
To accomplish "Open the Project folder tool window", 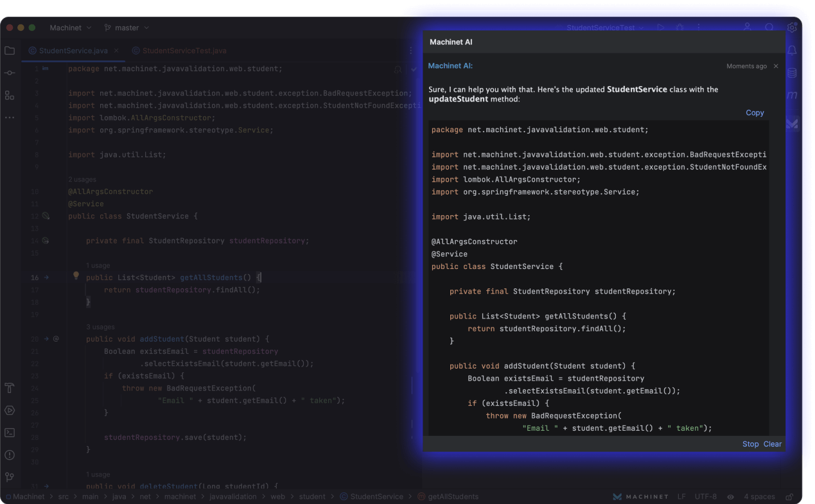I will click(10, 51).
